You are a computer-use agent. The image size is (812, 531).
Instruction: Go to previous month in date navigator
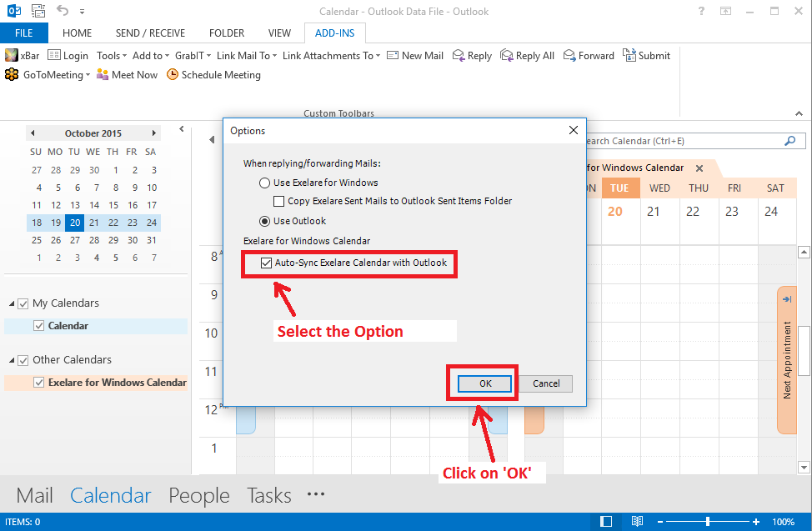click(33, 133)
